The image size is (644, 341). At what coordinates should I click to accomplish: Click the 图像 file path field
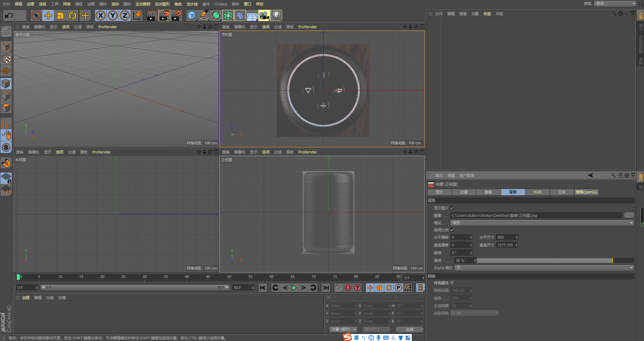tap(536, 215)
